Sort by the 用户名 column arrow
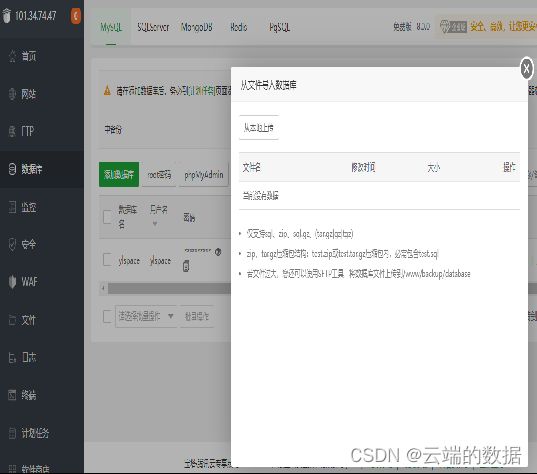This screenshot has height=474, width=537. 155,224
